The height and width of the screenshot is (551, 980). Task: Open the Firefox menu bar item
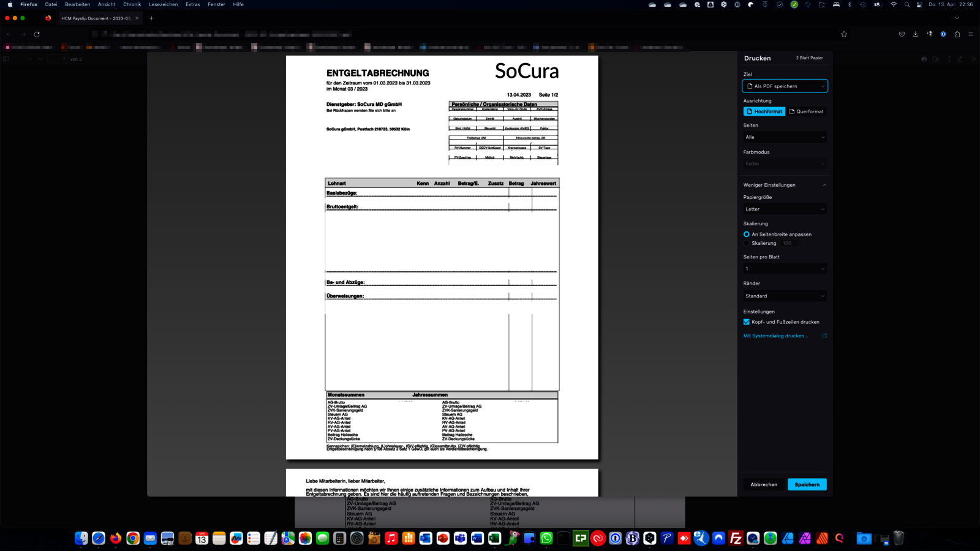coord(29,4)
